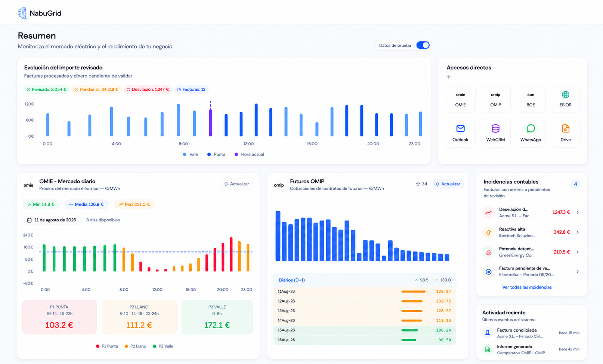Click the hace 15 min timestamp
This screenshot has height=364, width=603.
point(569,333)
